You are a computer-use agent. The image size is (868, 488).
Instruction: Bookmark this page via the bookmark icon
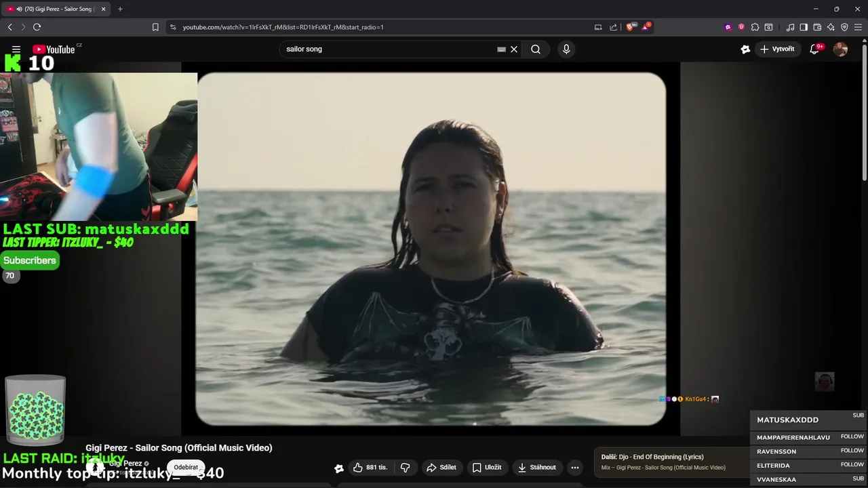pos(155,27)
